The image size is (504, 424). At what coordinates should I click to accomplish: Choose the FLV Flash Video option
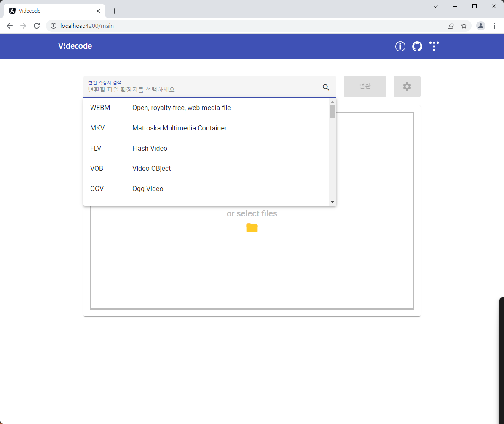(x=206, y=149)
